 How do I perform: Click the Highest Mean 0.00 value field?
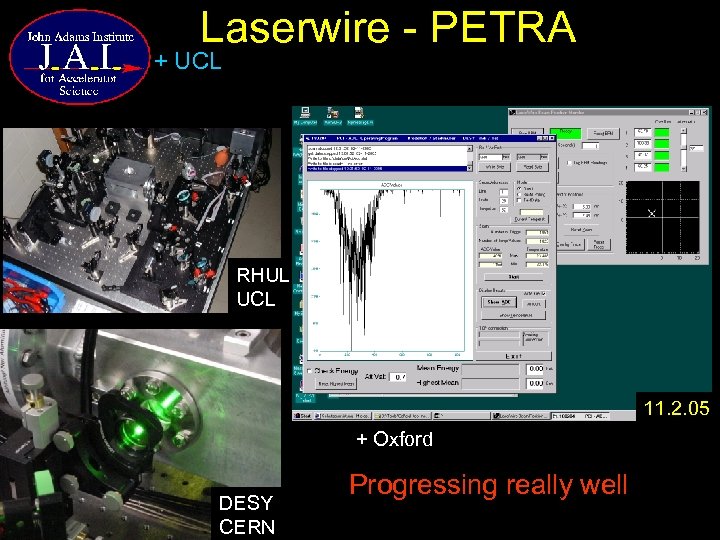coord(535,382)
